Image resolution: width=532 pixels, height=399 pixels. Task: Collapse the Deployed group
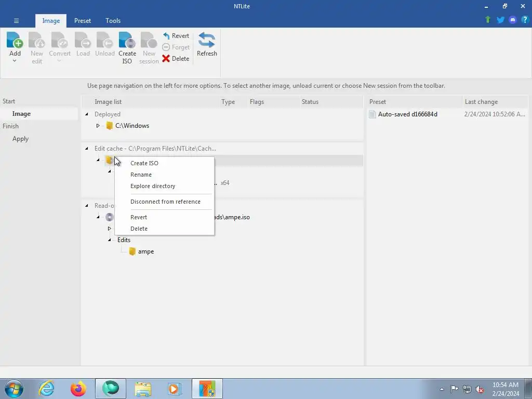(x=87, y=114)
